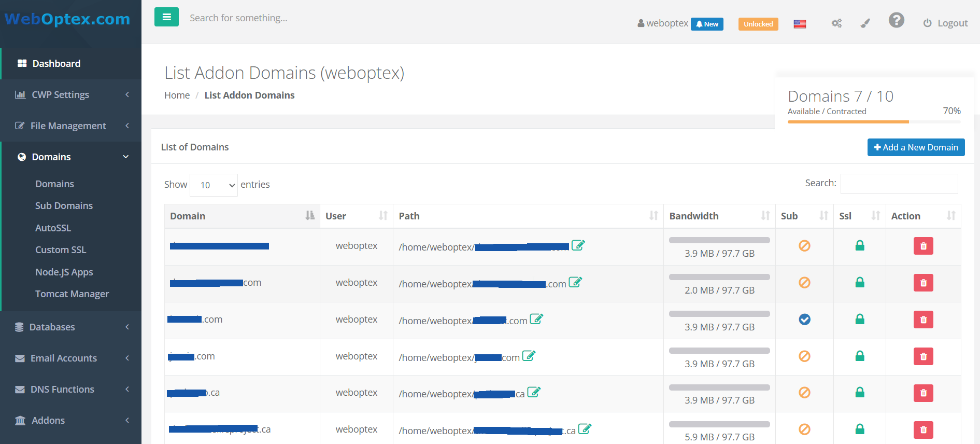Toggle the checked Sub status in third row
Image resolution: width=980 pixels, height=444 pixels.
[804, 320]
